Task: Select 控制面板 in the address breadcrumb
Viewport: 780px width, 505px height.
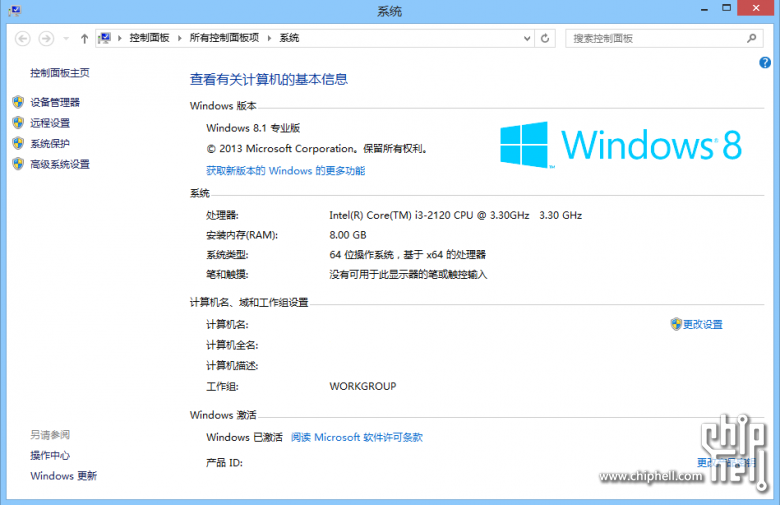Action: click(149, 38)
